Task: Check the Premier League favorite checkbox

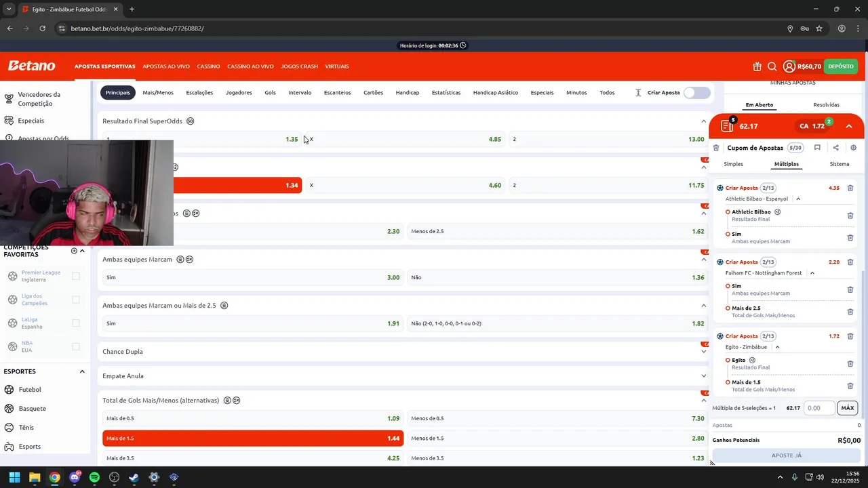Action: pos(76,276)
